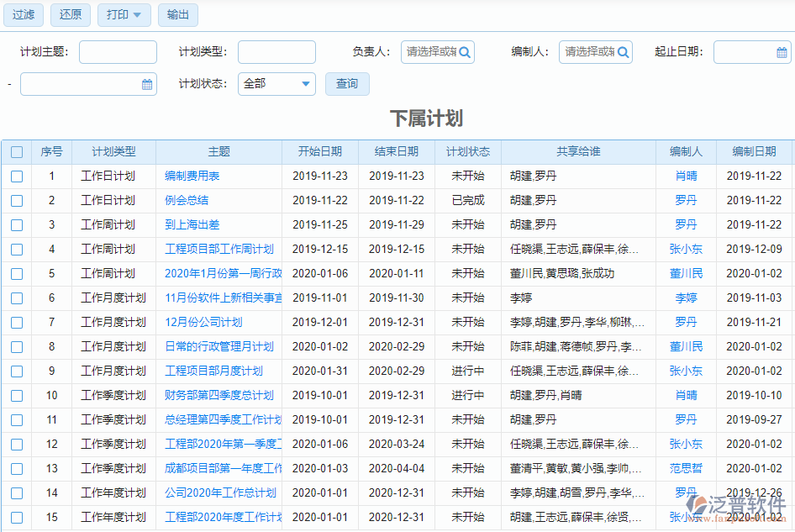This screenshot has height=532, width=795.
Task: Click the 还原 toolbar button
Action: [x=70, y=14]
